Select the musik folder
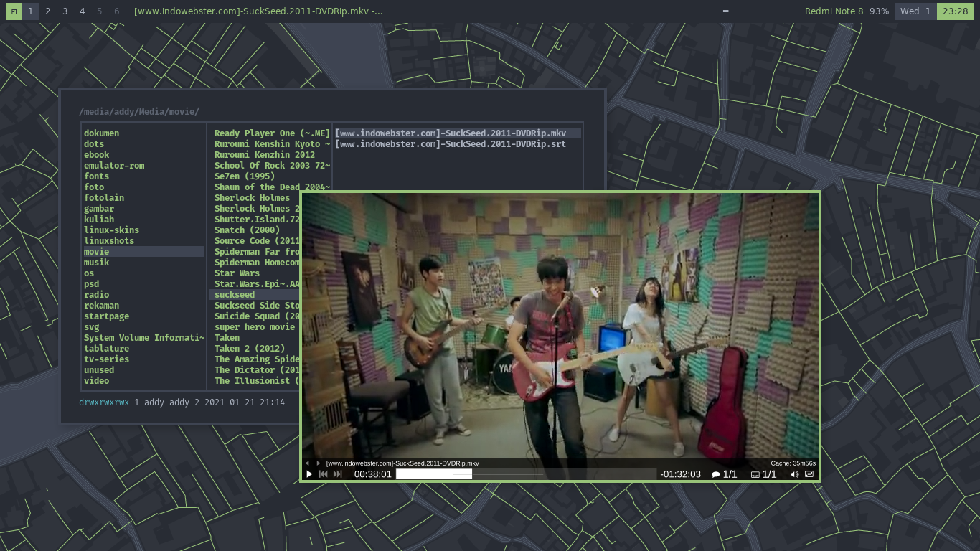Screen dimensions: 980x551 (x=96, y=263)
